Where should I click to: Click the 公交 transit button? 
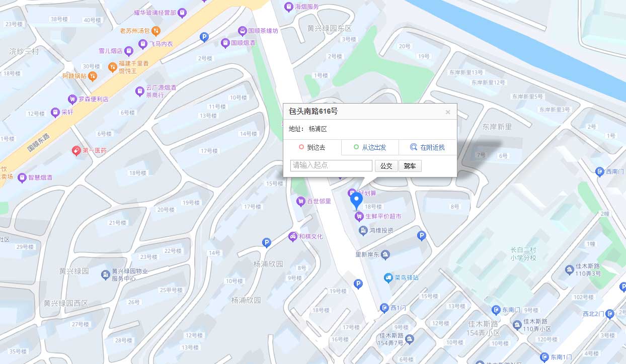click(x=386, y=166)
